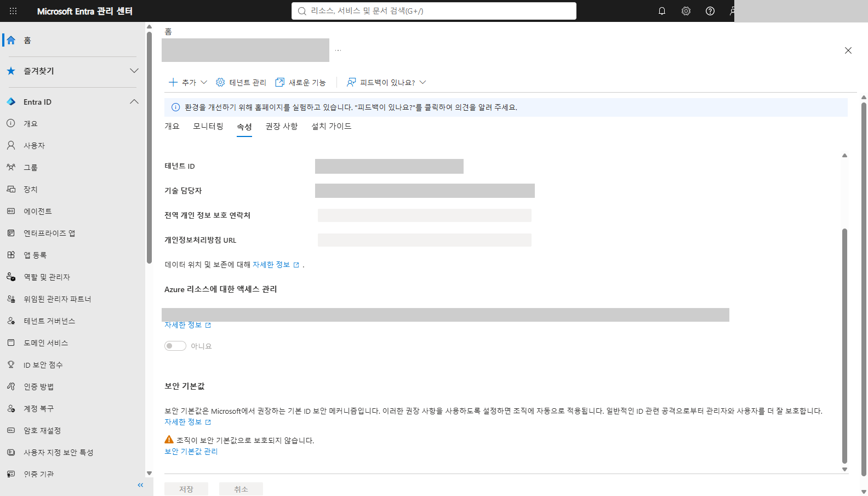This screenshot has width=868, height=496.
Task: Open 도메인 서비스 in sidebar
Action: 46,343
